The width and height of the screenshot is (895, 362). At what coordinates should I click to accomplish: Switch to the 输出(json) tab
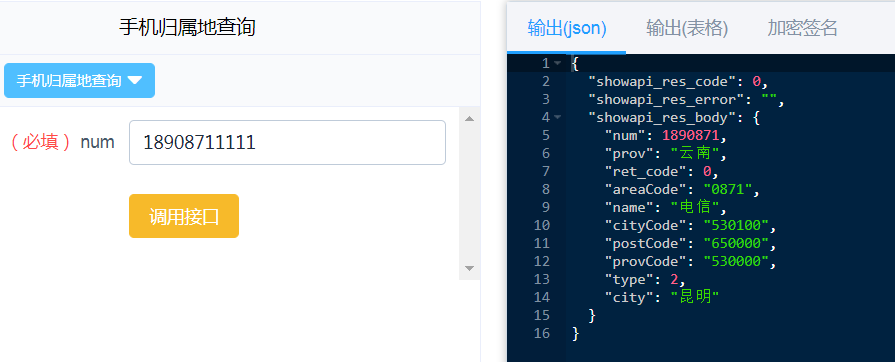(567, 28)
